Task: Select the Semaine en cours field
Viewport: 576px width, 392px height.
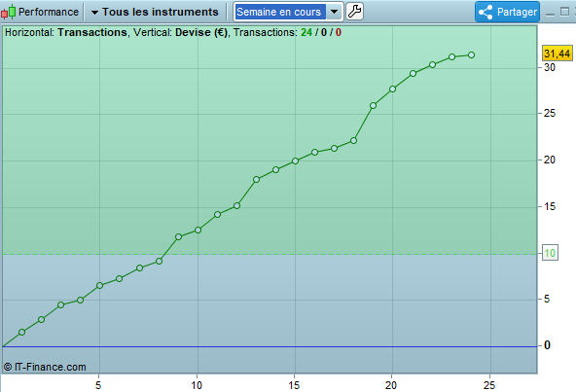Action: 280,12
